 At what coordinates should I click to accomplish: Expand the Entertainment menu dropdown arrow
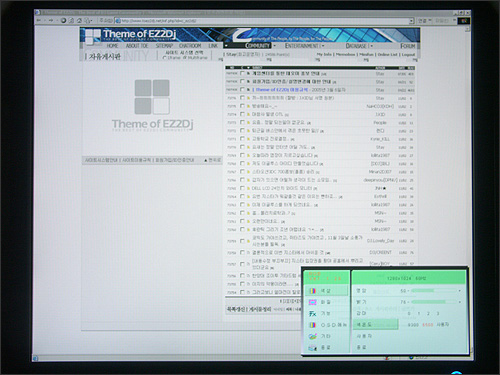(323, 46)
